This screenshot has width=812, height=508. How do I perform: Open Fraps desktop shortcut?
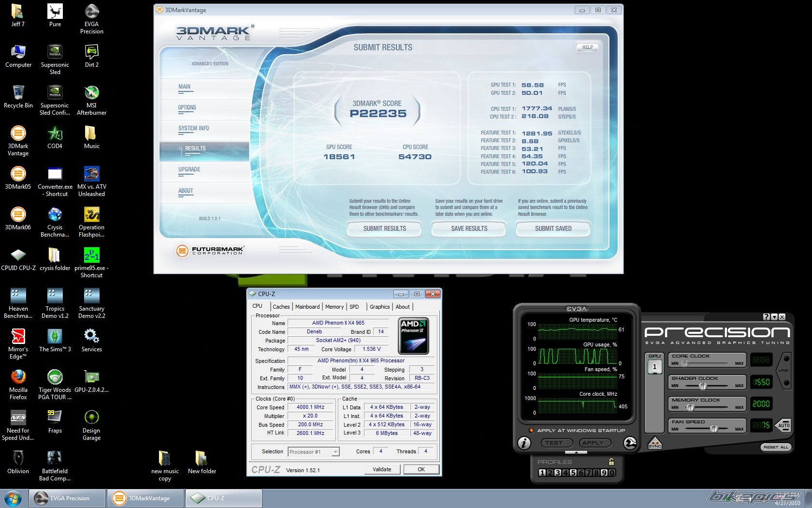[55, 422]
